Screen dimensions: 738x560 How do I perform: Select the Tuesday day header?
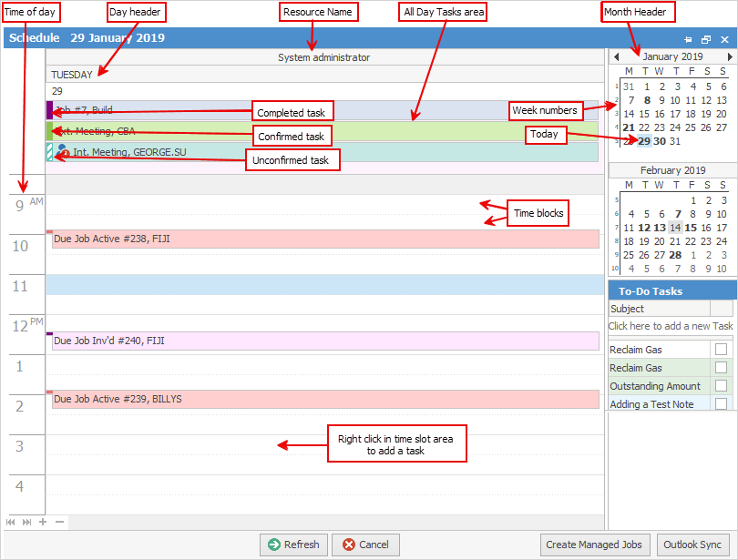tap(323, 75)
